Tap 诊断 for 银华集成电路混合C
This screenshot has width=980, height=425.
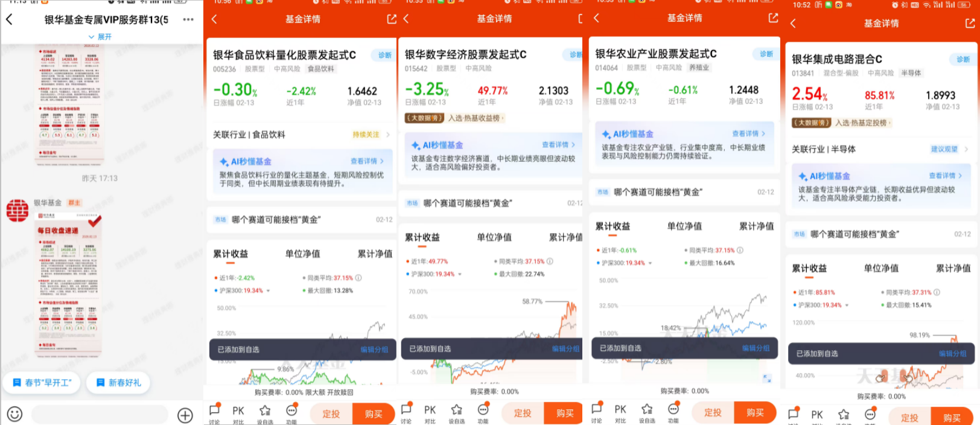pyautogui.click(x=962, y=59)
